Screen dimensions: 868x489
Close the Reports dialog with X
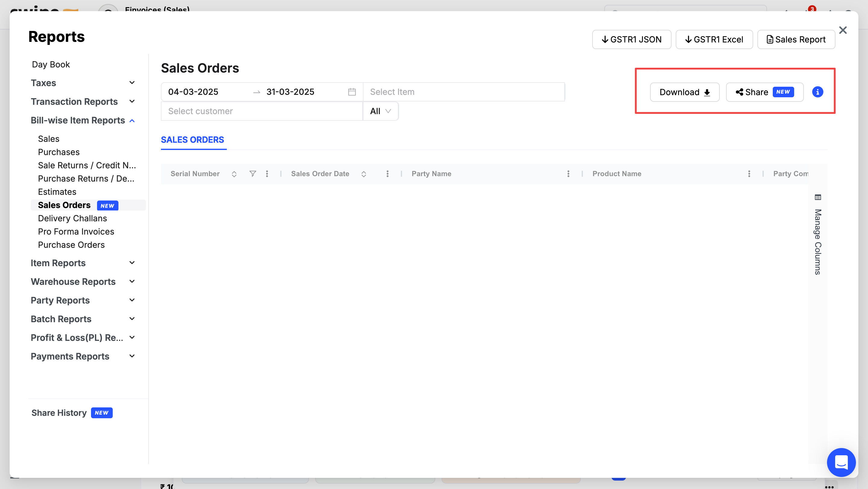[843, 30]
